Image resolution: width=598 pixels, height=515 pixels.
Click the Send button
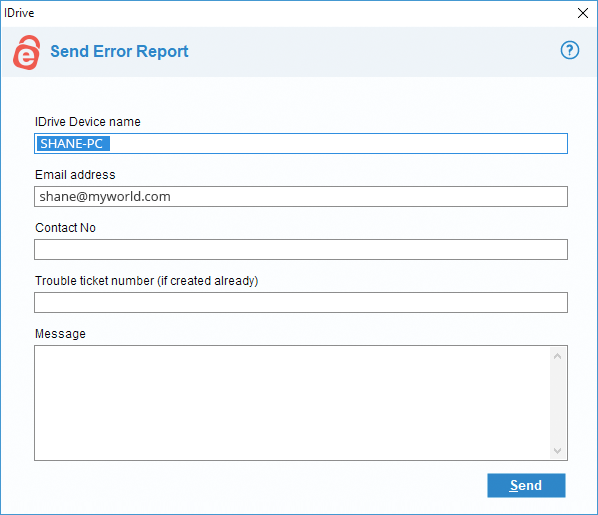[526, 485]
